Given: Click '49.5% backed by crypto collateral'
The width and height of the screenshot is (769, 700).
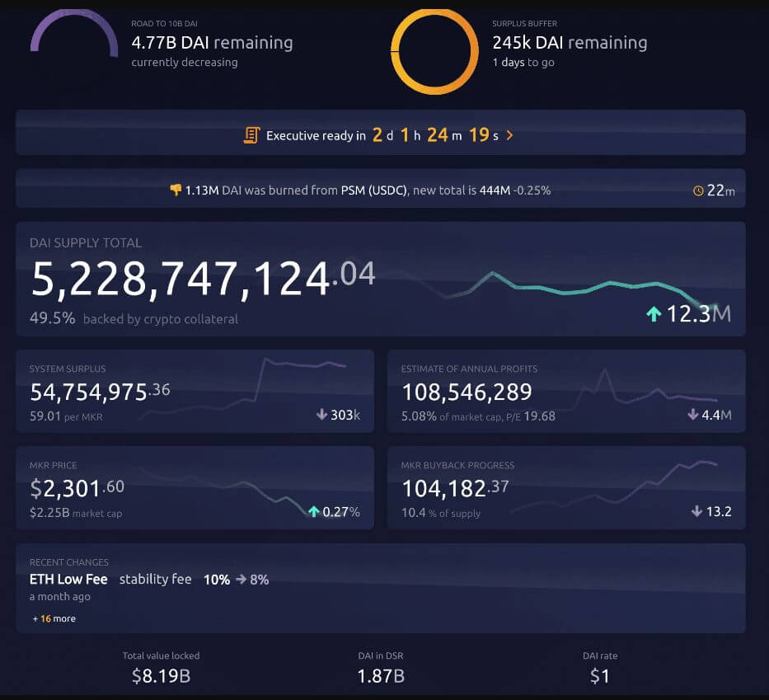Looking at the screenshot, I should click(x=134, y=318).
